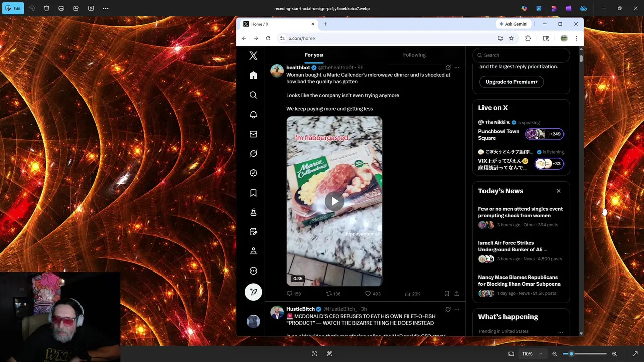Click install app icon in address bar
644x362 pixels.
tap(500, 38)
